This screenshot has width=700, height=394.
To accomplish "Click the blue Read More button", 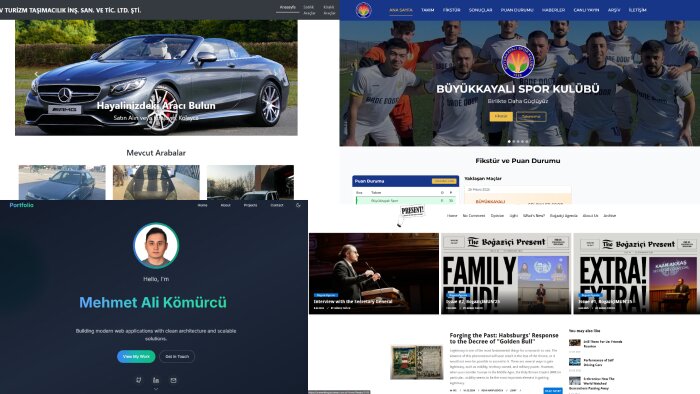I will click(x=553, y=391).
